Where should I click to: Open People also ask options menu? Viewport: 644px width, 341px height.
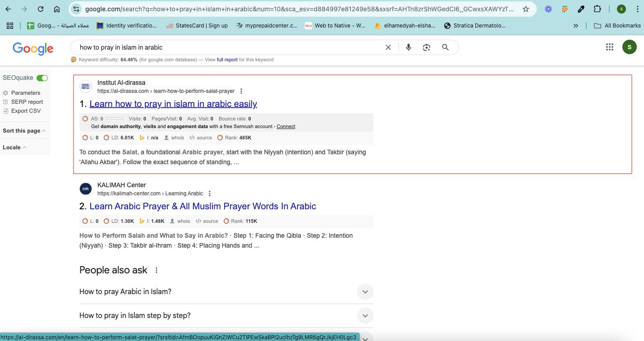click(156, 270)
